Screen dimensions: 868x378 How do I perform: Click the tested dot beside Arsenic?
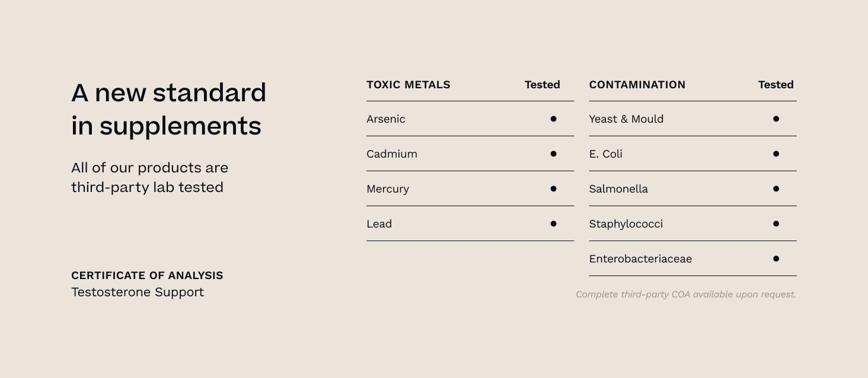pyautogui.click(x=553, y=119)
